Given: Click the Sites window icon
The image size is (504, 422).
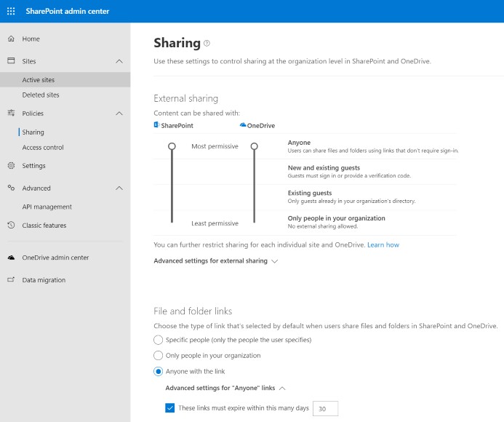Looking at the screenshot, I should pos(11,60).
